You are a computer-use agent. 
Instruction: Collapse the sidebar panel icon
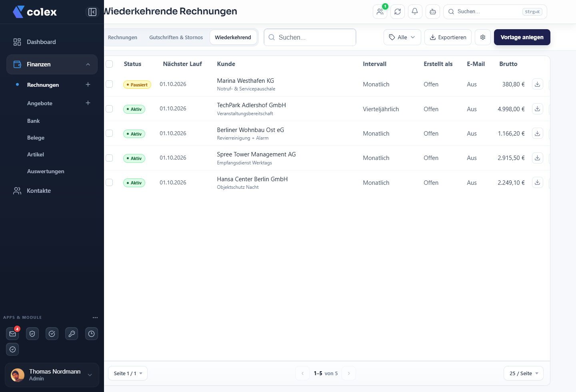(92, 12)
